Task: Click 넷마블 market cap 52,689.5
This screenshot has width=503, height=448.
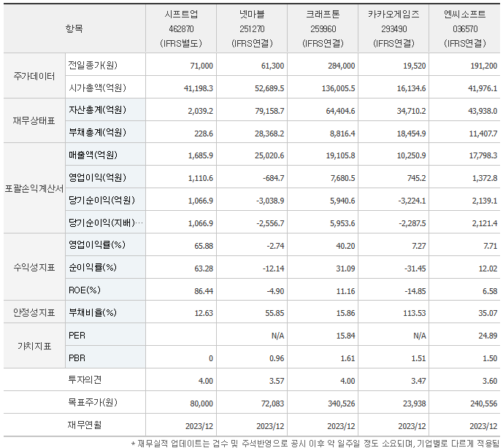Action: [269, 88]
